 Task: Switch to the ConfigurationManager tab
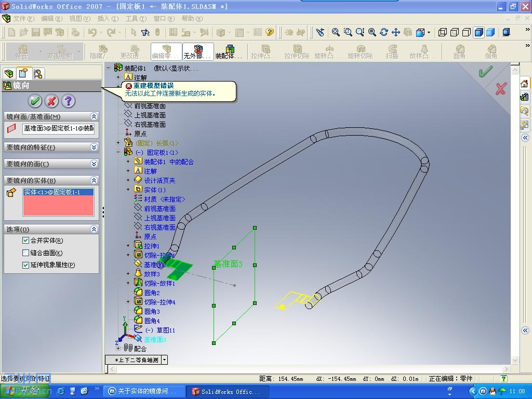point(37,73)
